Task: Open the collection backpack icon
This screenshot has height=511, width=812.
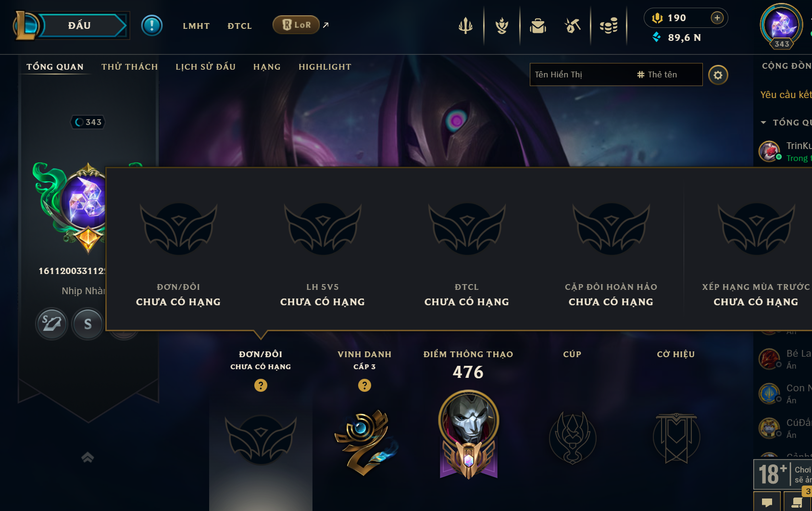Action: coord(537,25)
